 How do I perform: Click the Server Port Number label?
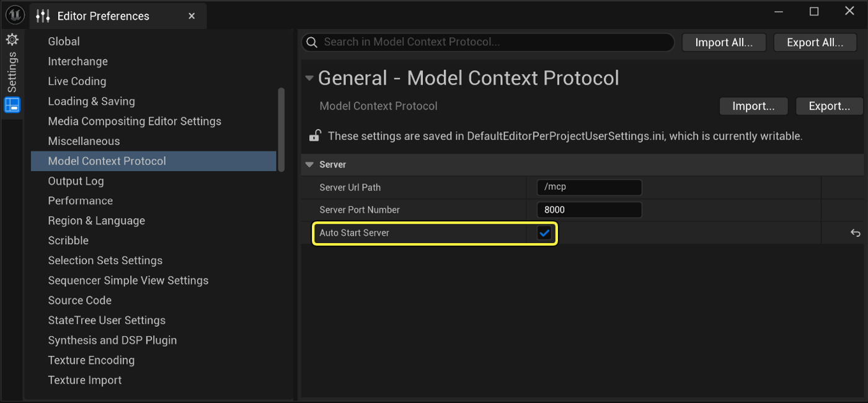[x=360, y=210]
